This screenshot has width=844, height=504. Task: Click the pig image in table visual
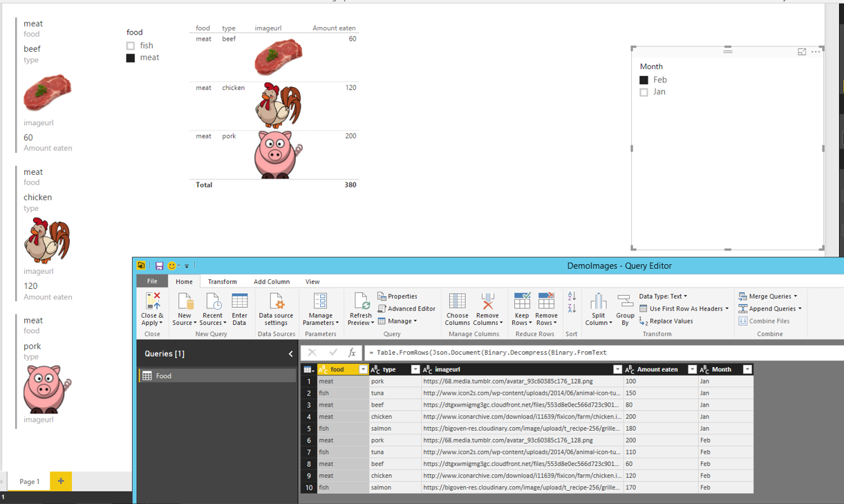click(278, 155)
